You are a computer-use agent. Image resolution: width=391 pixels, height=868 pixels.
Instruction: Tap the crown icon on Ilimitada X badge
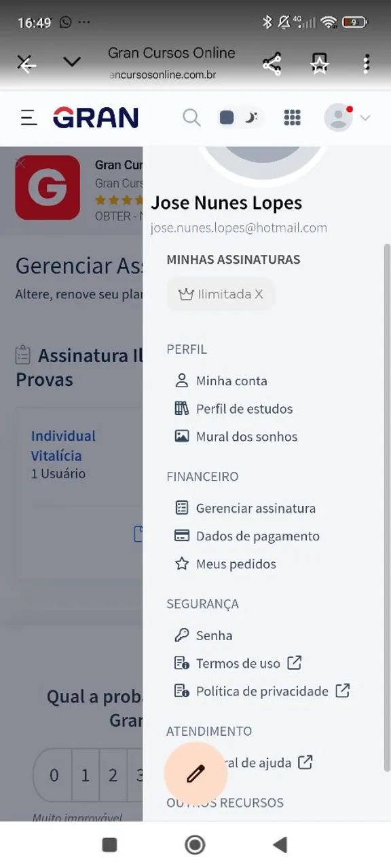[x=186, y=294]
